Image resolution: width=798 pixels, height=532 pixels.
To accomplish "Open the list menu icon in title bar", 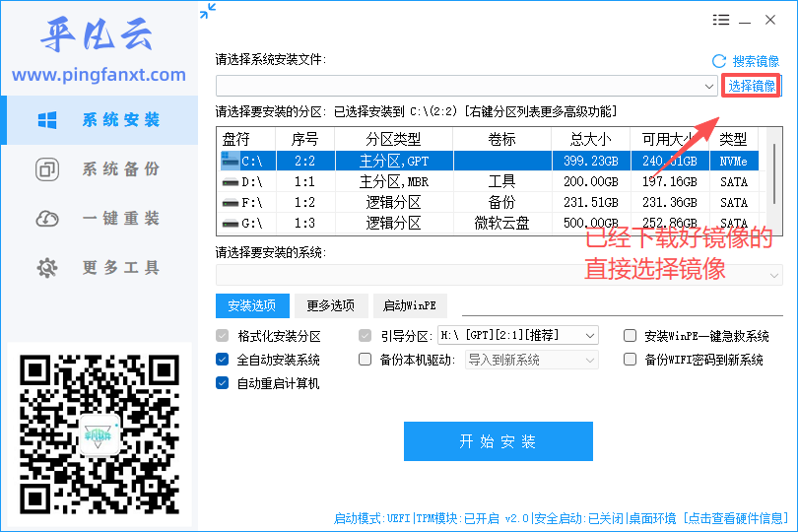I will click(720, 20).
